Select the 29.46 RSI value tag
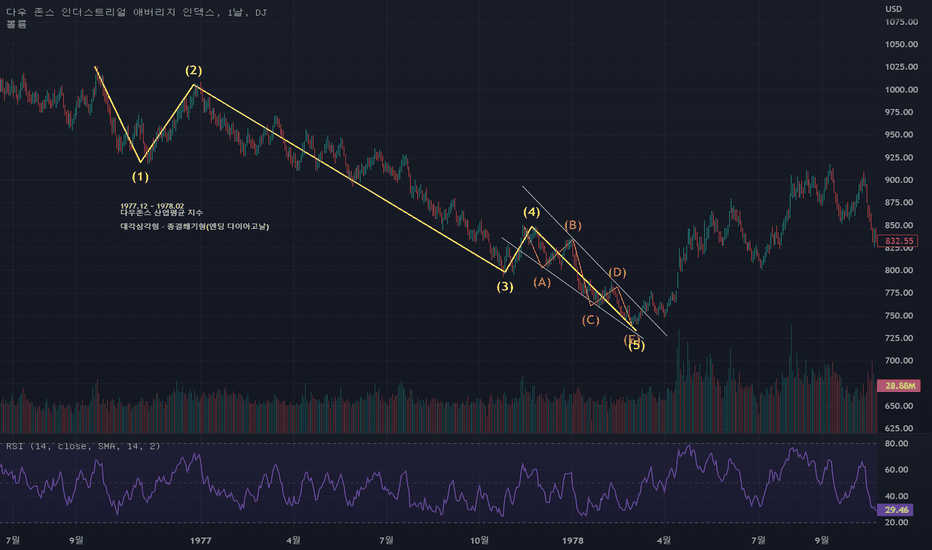 [x=896, y=510]
